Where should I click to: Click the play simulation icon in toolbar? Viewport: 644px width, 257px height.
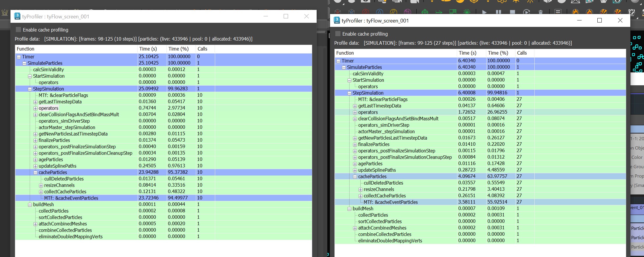click(484, 12)
